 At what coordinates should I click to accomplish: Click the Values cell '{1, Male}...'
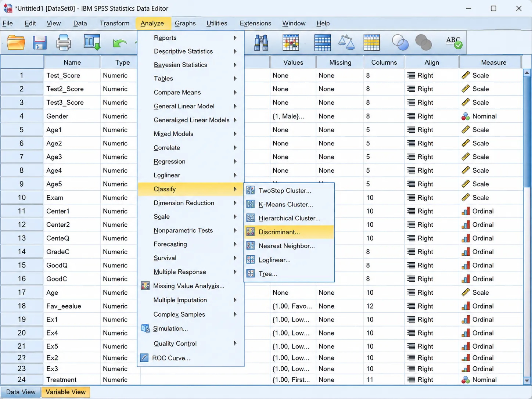pos(293,116)
